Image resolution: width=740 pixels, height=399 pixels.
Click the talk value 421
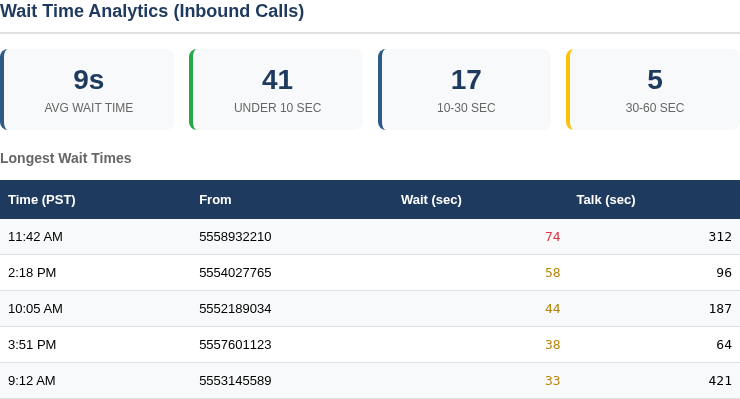[720, 381]
